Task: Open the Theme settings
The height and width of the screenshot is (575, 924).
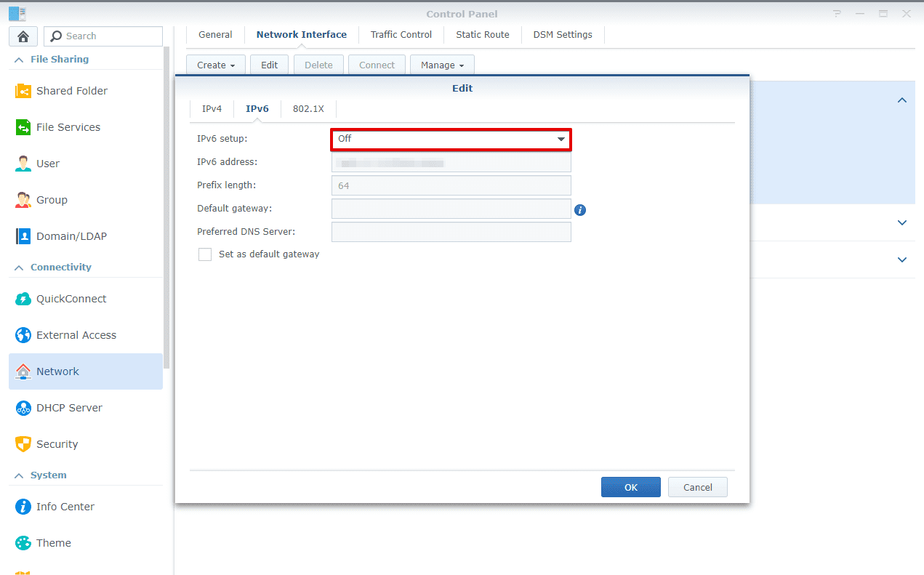Action: (53, 542)
